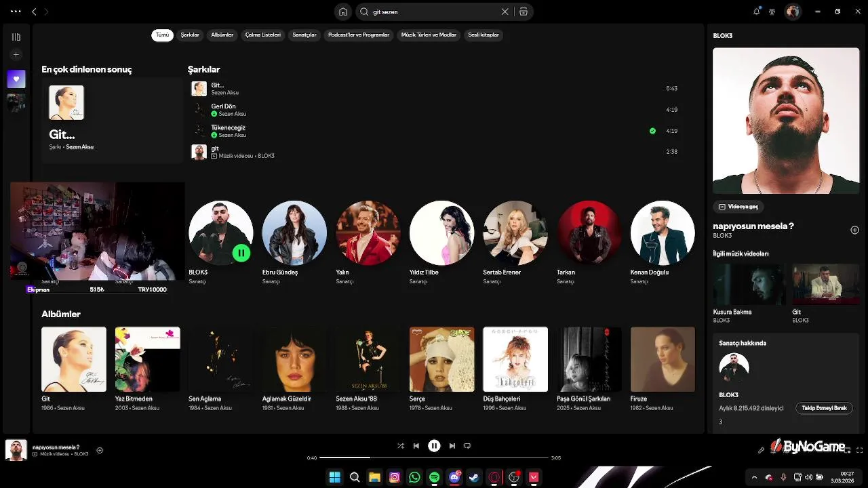Switch to the Çalma Listeleri tab

263,35
